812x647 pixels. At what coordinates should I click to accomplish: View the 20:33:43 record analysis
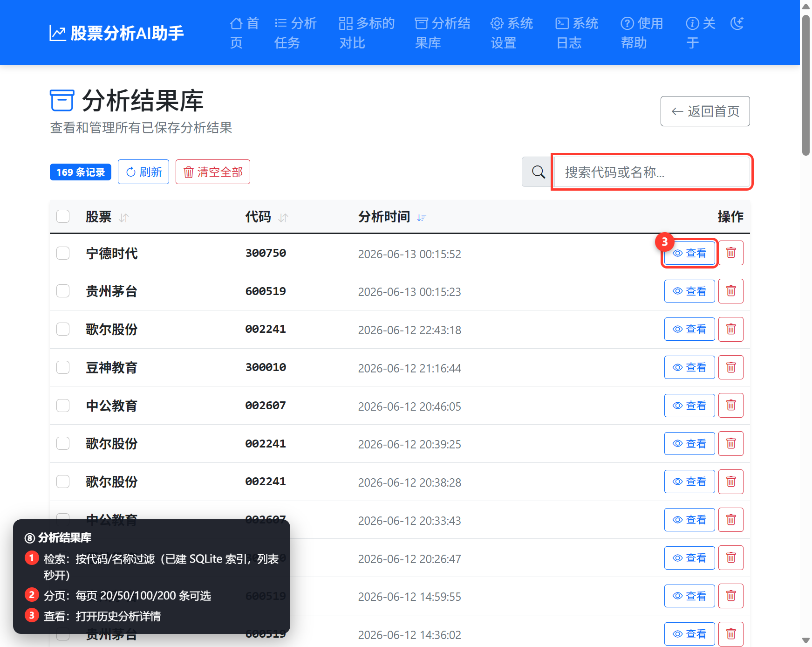tap(689, 520)
